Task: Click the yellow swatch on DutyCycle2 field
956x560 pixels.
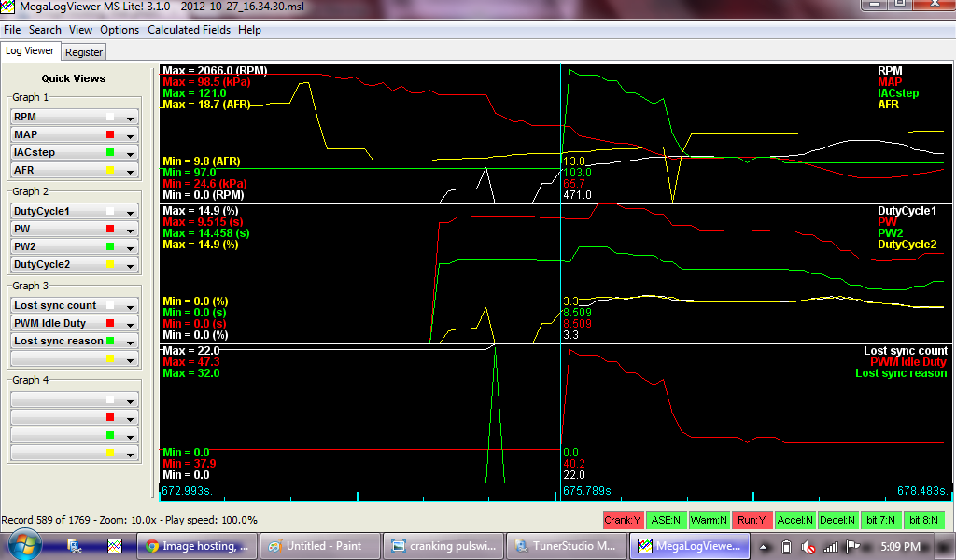Action: point(110,264)
